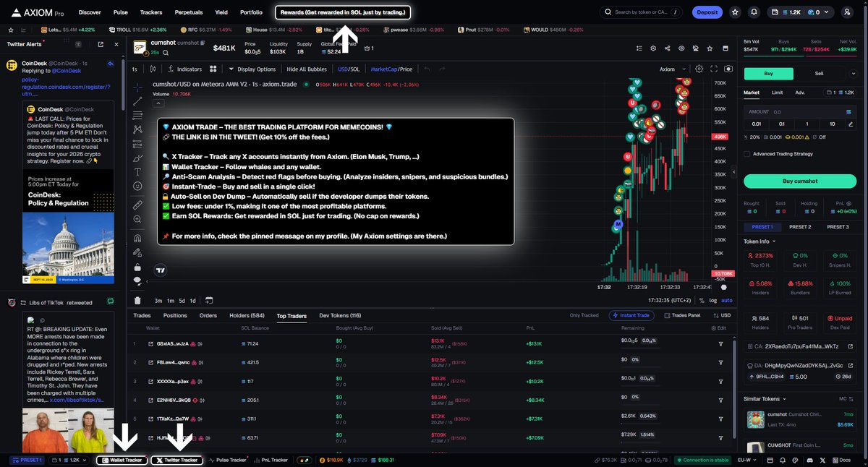Open Discord link in bottom bar
Viewport: 868px width, 467px height.
[809, 460]
